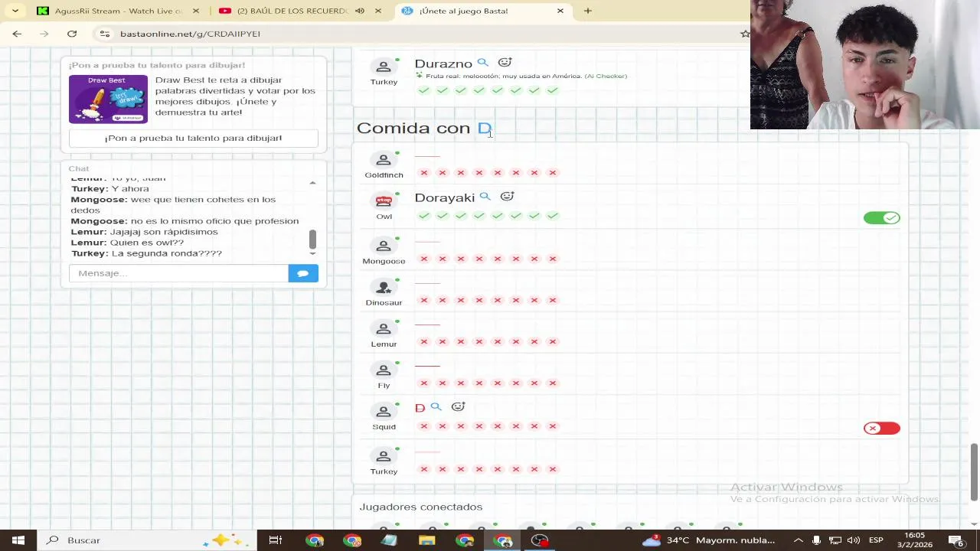Click the address bar URL bastaonline.net
Viewport: 980px width, 551px height.
[x=190, y=34]
